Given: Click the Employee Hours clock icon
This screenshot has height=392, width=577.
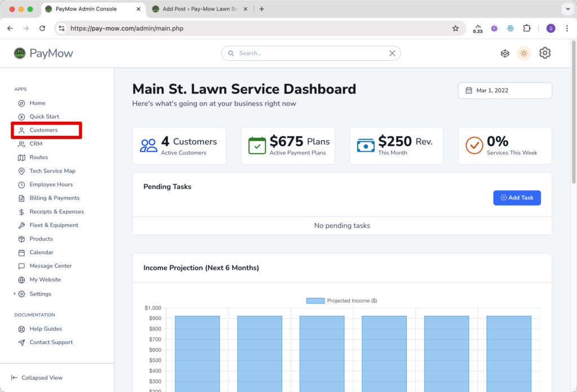Looking at the screenshot, I should tap(22, 185).
